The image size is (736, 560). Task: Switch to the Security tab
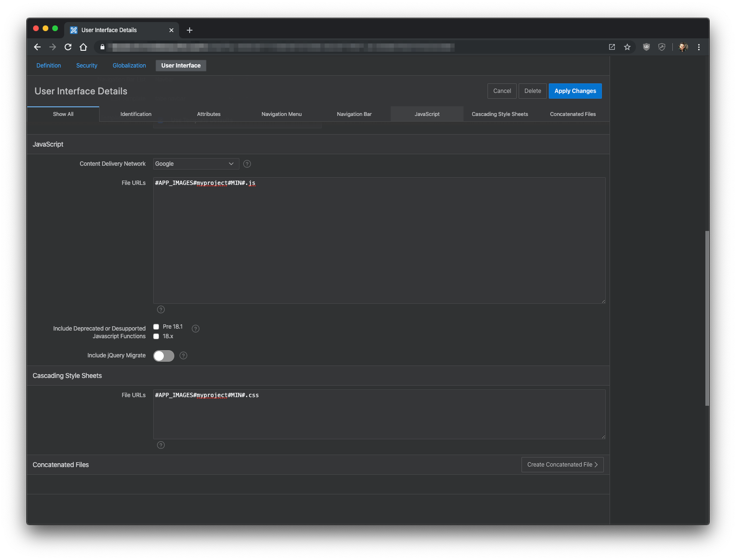tap(87, 66)
